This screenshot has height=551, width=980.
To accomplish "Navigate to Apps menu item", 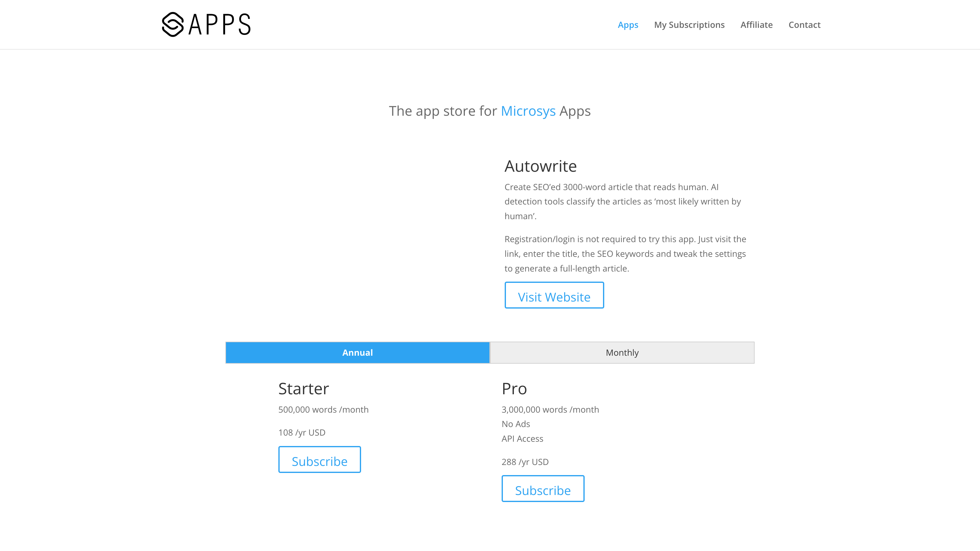I will [x=629, y=25].
